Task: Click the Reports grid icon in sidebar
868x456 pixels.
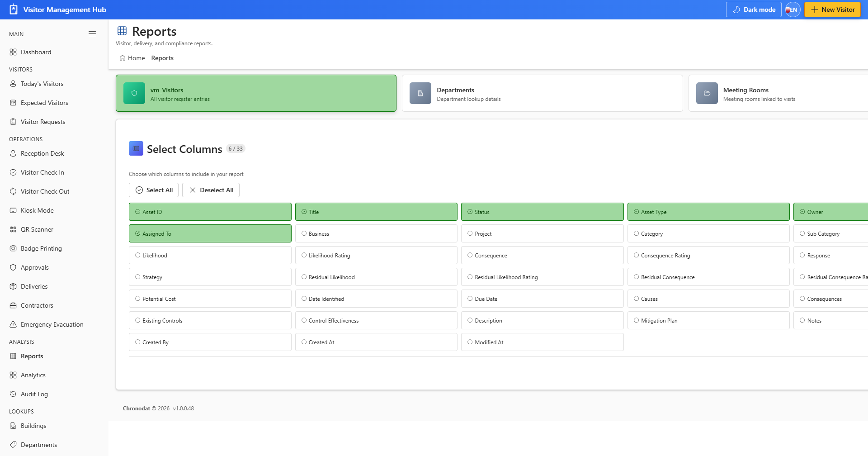Action: point(13,356)
